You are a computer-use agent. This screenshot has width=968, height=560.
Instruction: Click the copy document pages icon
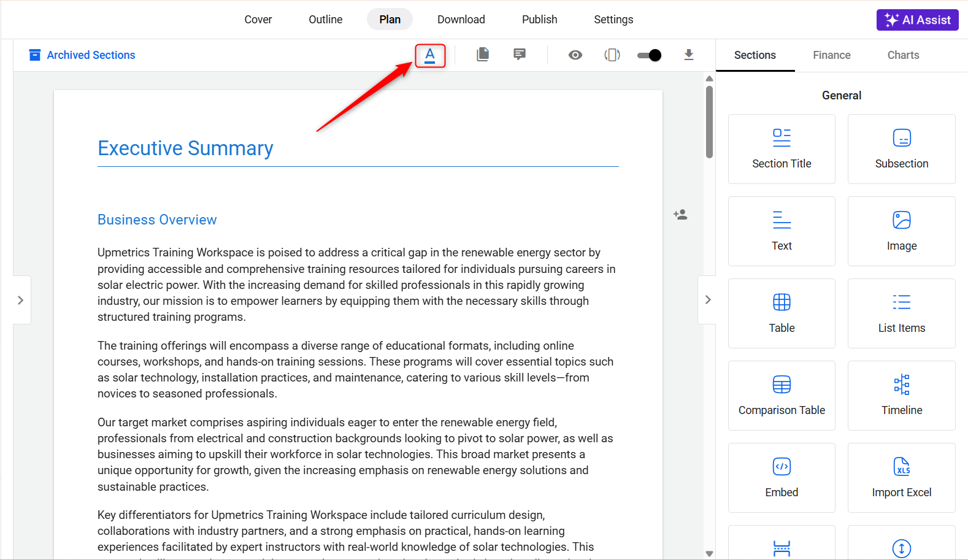point(483,55)
